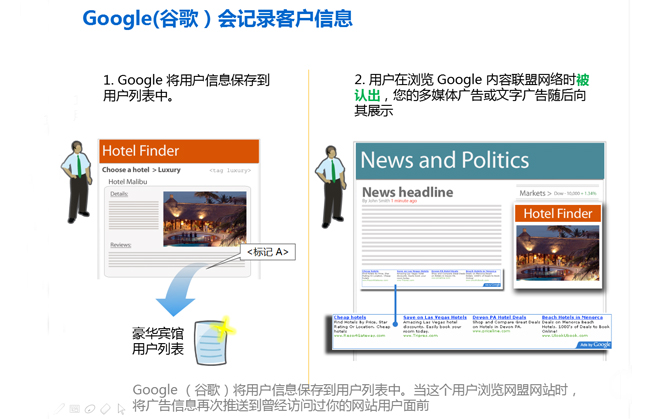The image size is (670, 419).
Task: Open the 'Cheap hotels' ad link
Action: [350, 317]
